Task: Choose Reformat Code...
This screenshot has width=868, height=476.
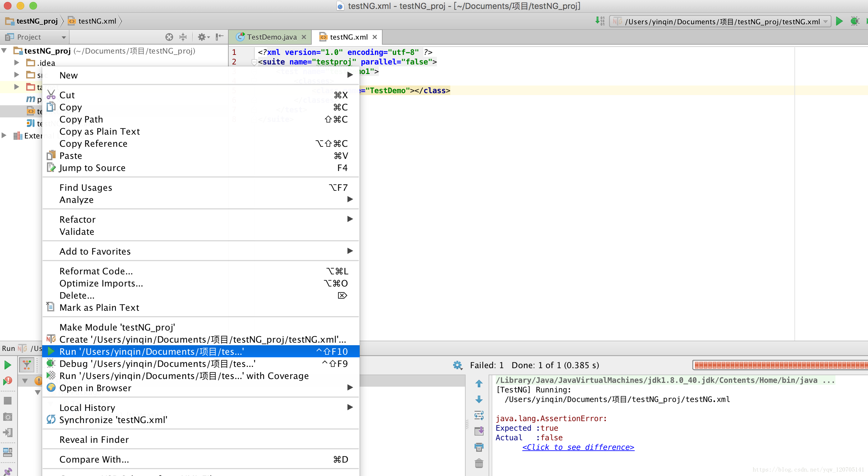Action: pyautogui.click(x=201, y=271)
